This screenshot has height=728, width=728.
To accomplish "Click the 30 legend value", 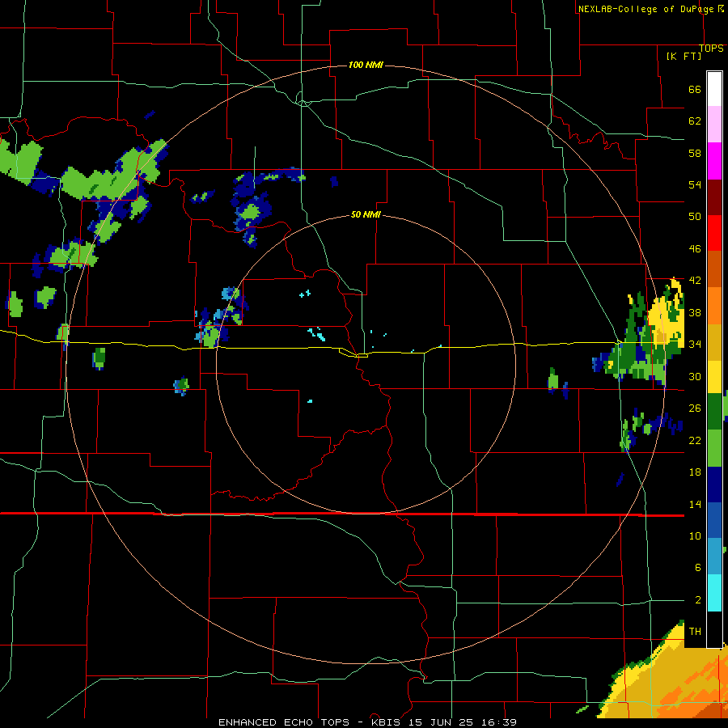I will tap(695, 376).
